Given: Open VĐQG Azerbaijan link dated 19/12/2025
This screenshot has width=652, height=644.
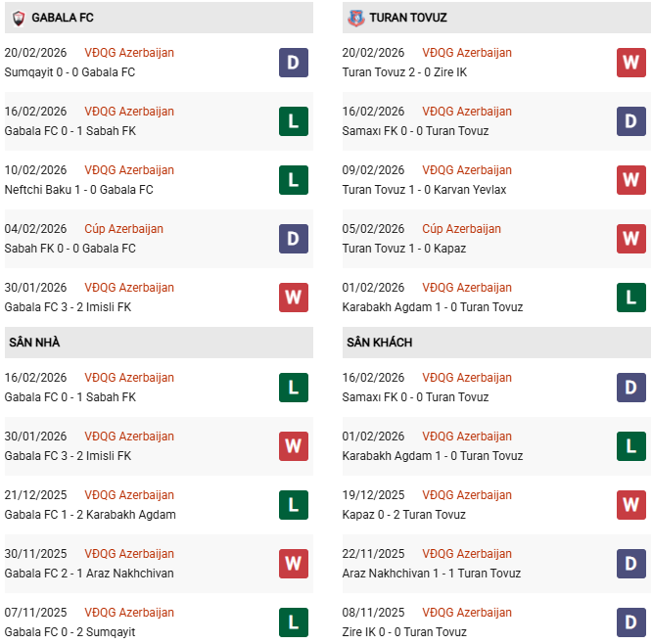Looking at the screenshot, I should (467, 495).
